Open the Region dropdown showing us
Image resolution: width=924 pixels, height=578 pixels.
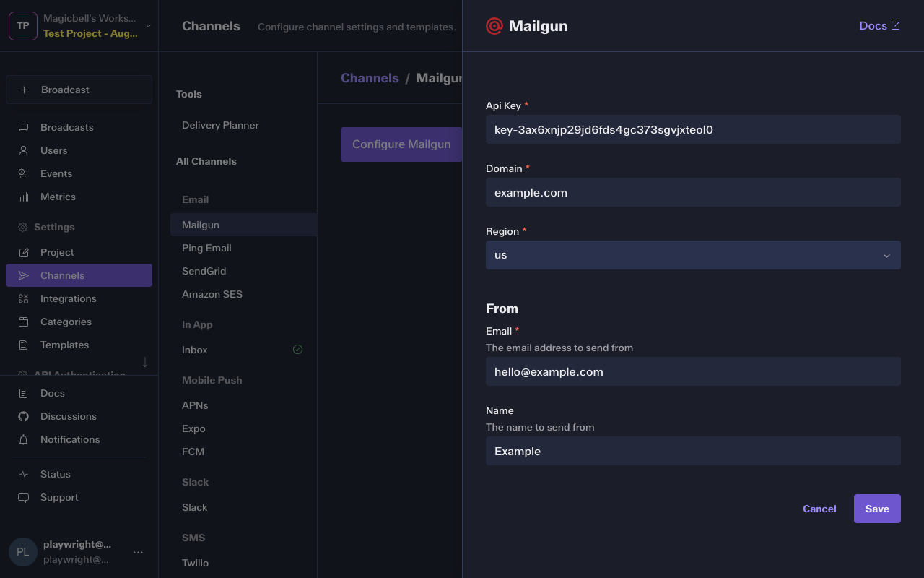[693, 255]
